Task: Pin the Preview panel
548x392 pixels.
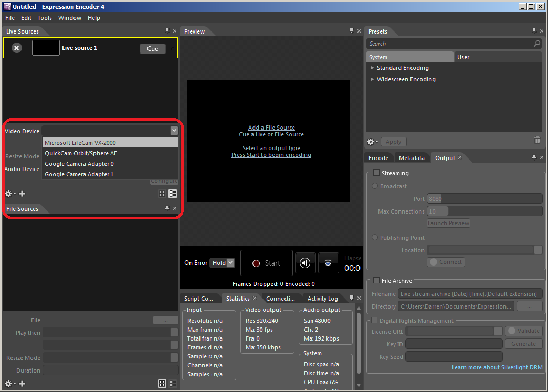Action: click(x=351, y=31)
